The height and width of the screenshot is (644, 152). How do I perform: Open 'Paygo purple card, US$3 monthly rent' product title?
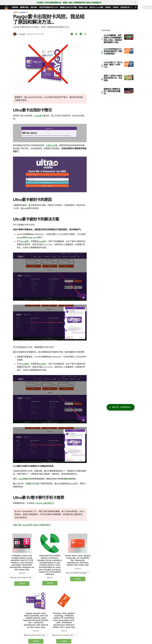click(36, 620)
